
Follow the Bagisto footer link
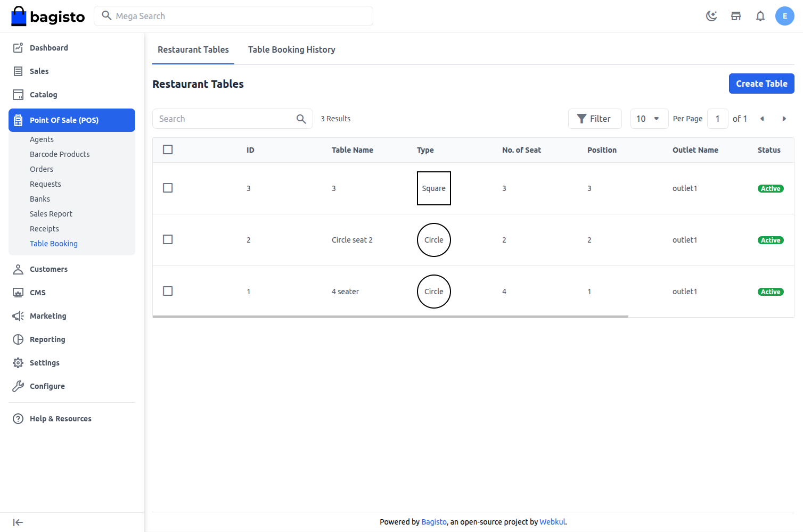[434, 522]
